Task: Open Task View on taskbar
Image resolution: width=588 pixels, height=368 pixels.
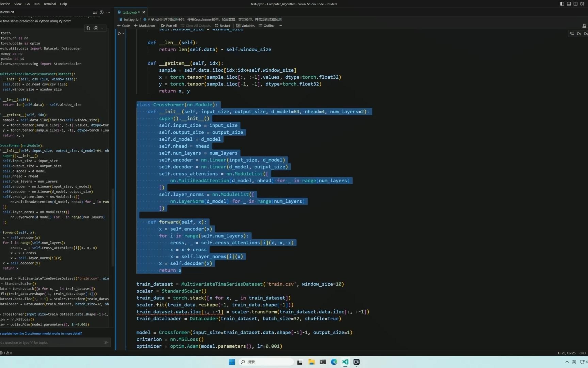Action: pos(300,362)
